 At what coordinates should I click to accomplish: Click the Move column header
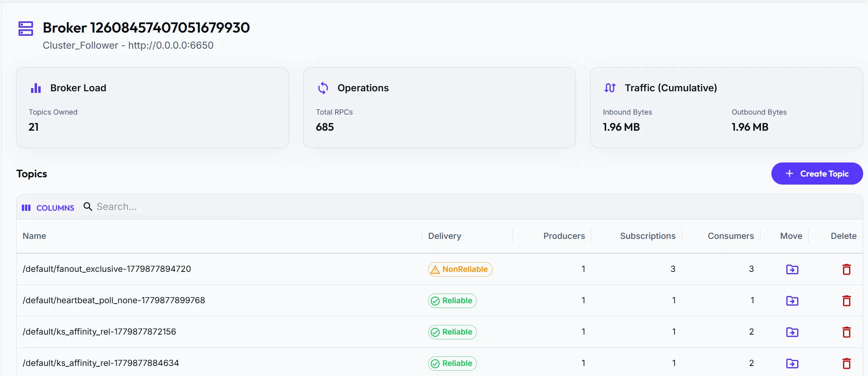click(791, 236)
